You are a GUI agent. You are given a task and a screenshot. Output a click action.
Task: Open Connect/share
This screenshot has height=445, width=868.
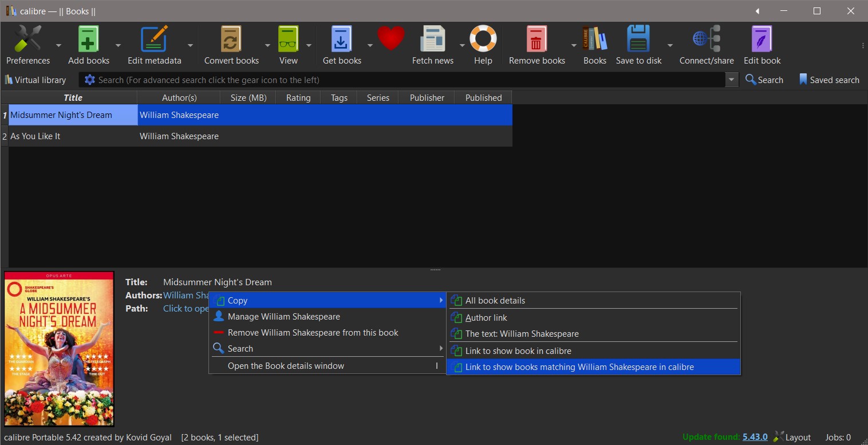[x=707, y=45]
